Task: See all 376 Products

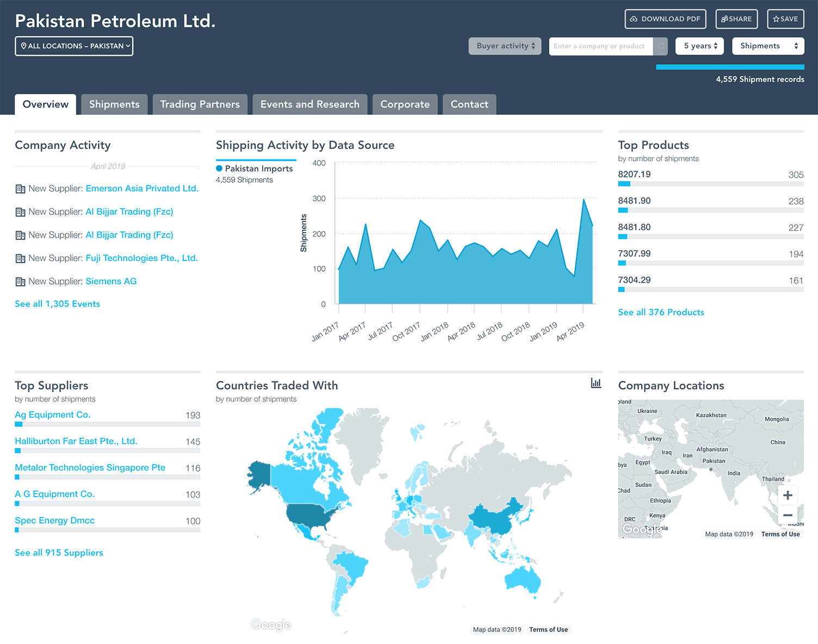Action: tap(661, 312)
